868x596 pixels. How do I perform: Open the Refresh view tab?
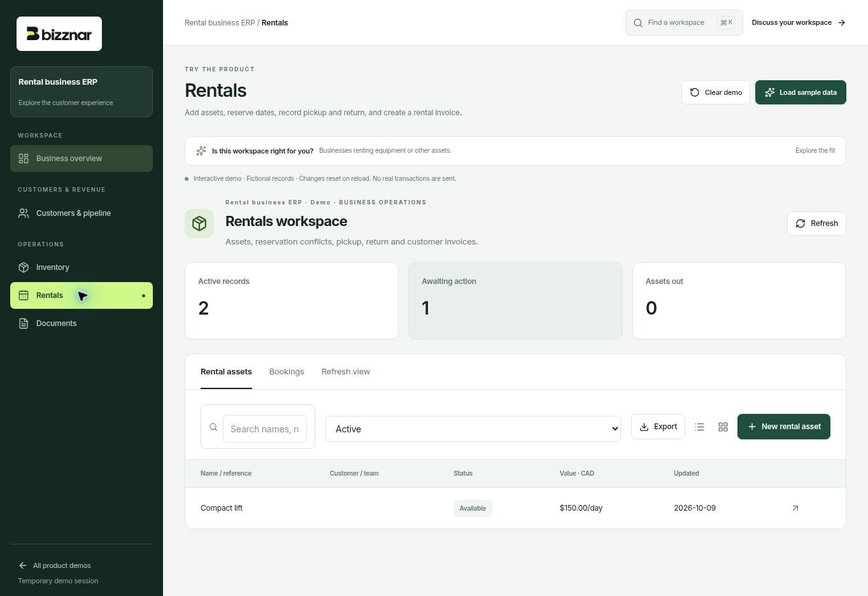click(x=346, y=372)
